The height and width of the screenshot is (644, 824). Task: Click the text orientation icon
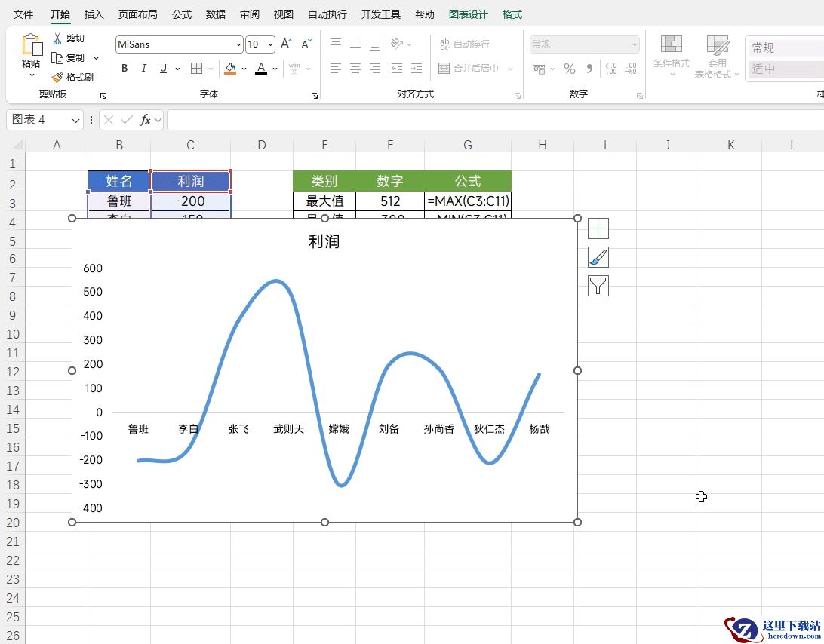pos(397,44)
